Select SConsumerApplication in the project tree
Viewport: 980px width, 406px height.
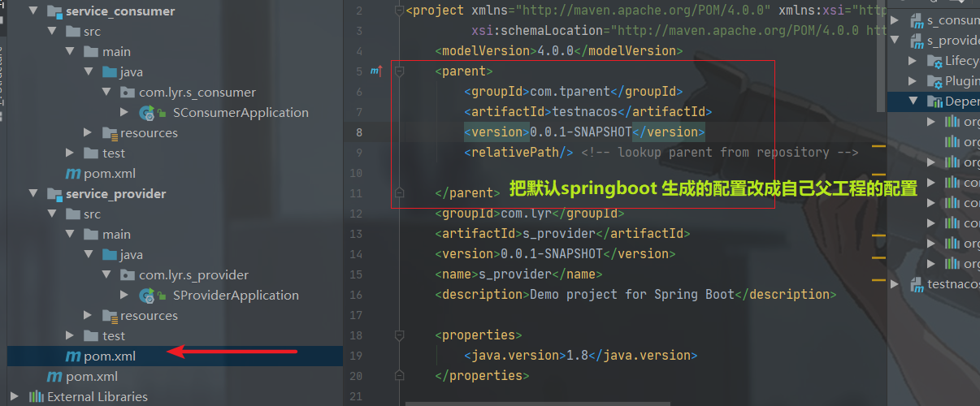click(241, 113)
